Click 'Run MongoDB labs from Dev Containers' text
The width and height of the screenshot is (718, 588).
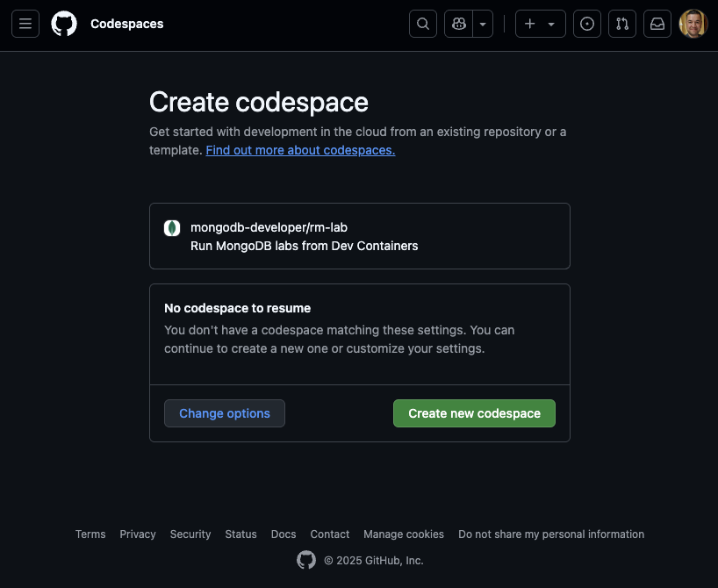(x=304, y=246)
